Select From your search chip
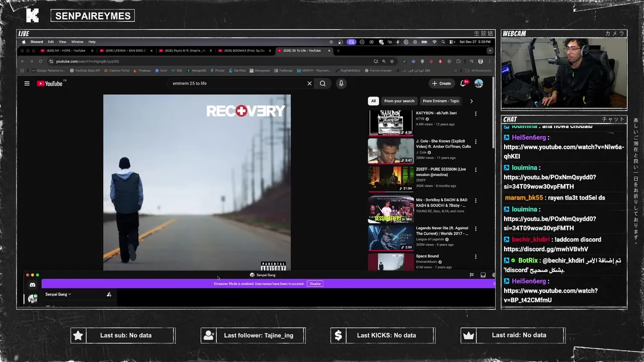The image size is (644, 362). click(399, 101)
